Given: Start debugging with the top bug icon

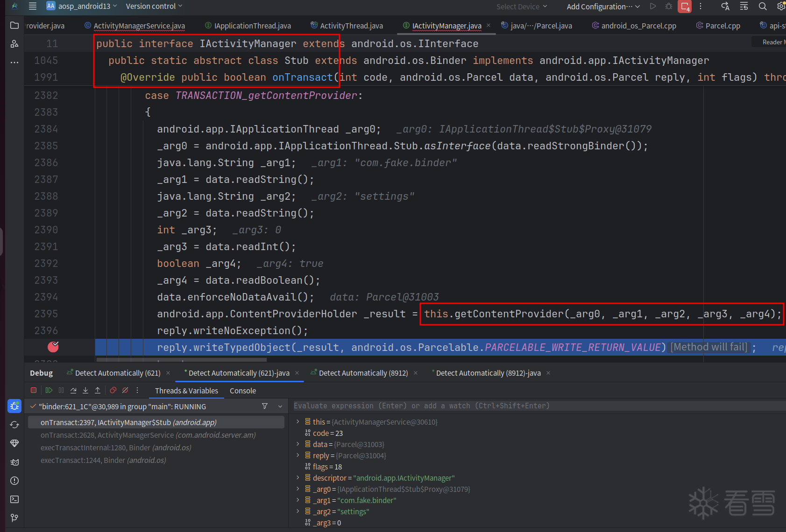Looking at the screenshot, I should (669, 6).
